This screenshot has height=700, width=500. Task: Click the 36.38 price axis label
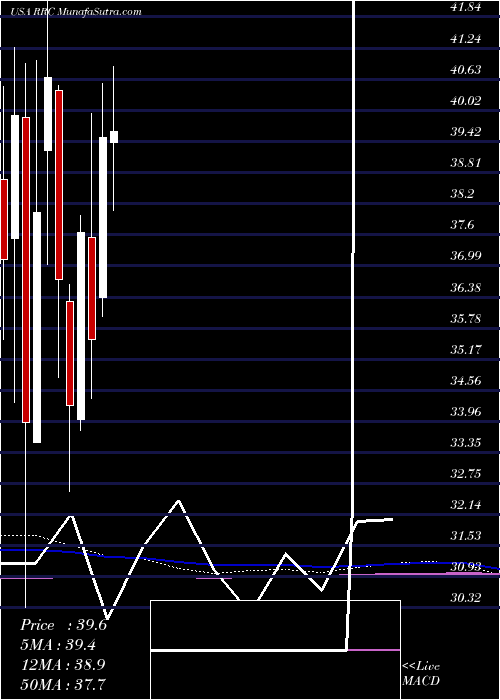click(x=466, y=287)
